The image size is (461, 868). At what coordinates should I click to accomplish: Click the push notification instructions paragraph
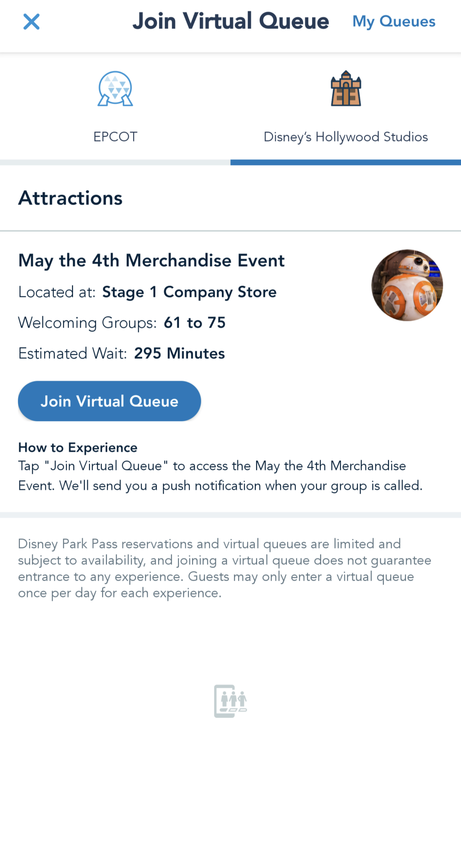click(x=220, y=476)
